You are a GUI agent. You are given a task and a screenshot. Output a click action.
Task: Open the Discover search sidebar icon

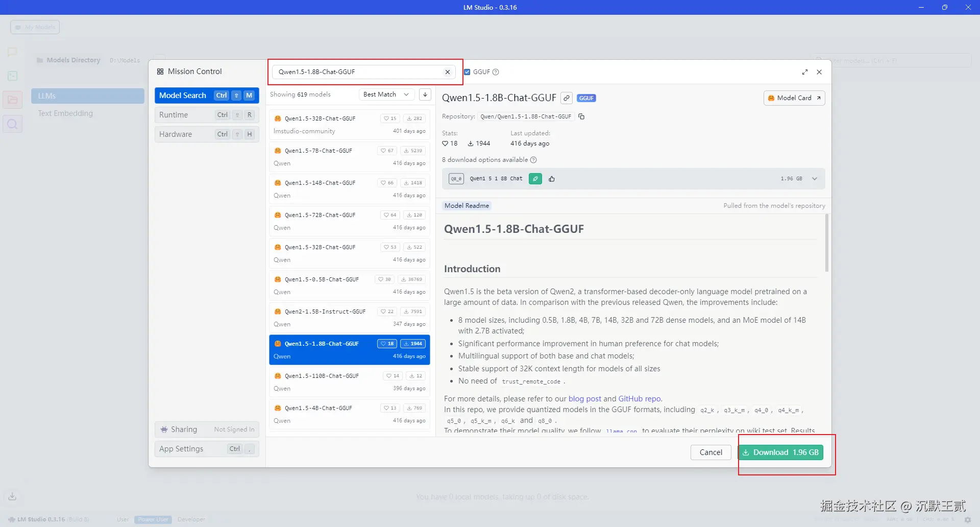13,124
